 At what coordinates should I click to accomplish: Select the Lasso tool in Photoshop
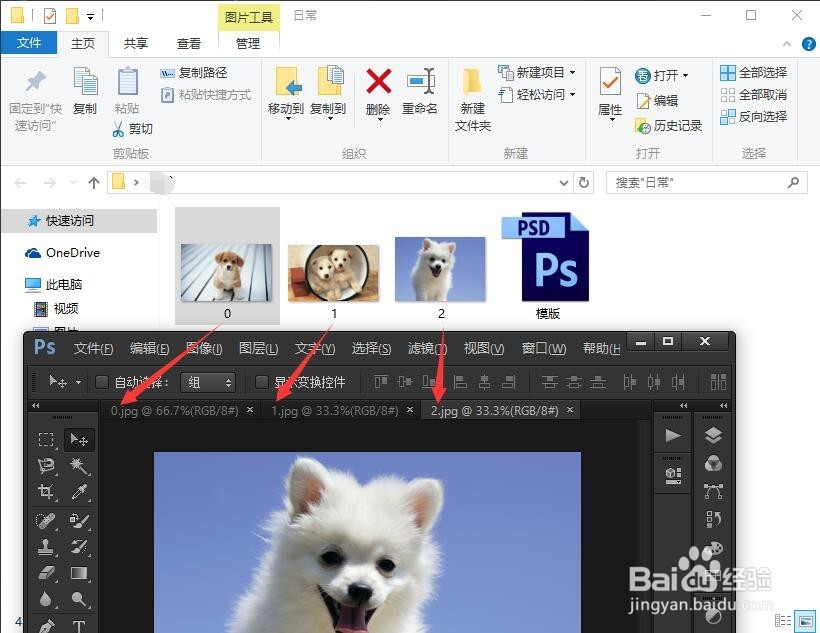tap(46, 465)
